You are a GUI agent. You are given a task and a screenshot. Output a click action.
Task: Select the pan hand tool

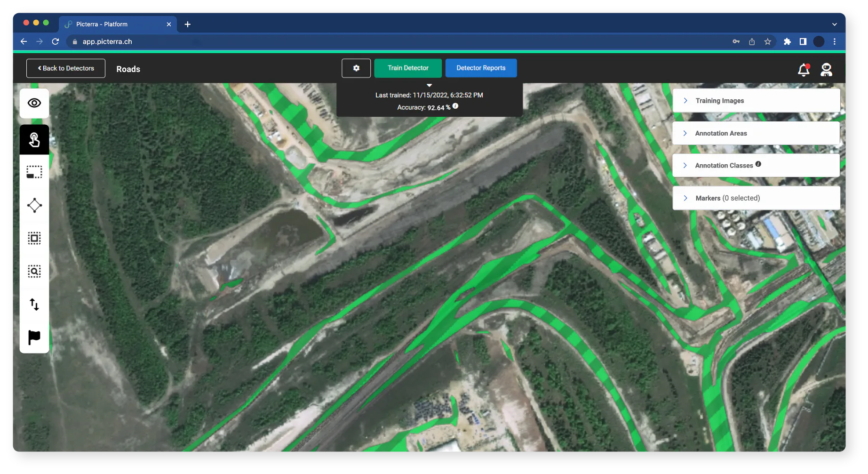tap(34, 140)
